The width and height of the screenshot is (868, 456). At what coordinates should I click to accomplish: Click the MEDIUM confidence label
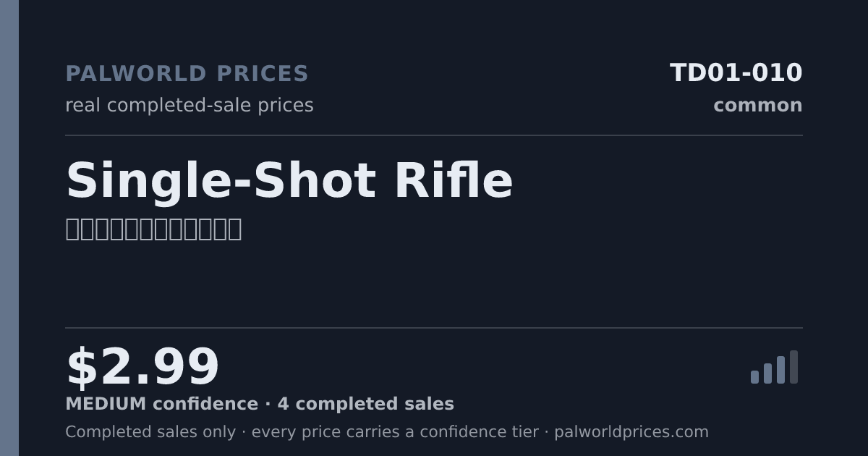[161, 405]
